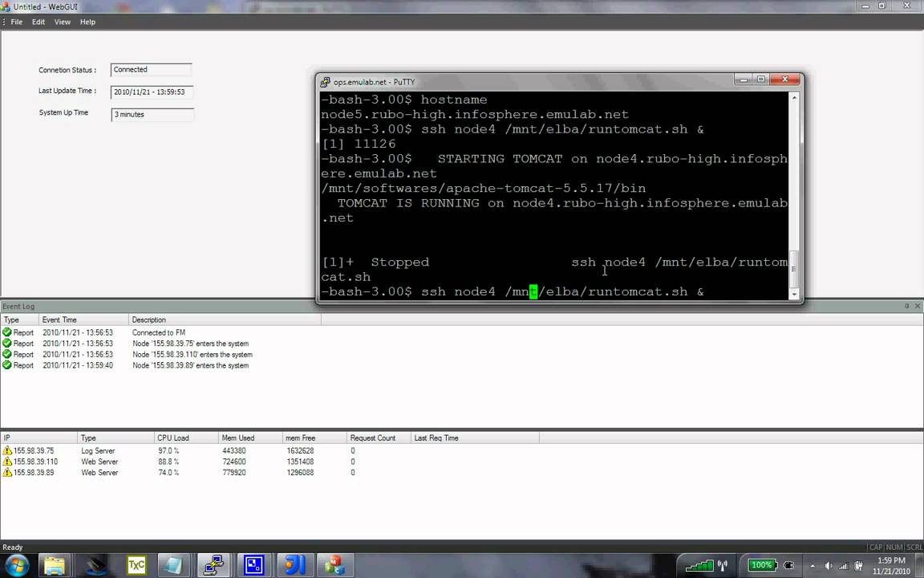Sort event log by Event Time column
The image size is (924, 578).
[x=83, y=320]
